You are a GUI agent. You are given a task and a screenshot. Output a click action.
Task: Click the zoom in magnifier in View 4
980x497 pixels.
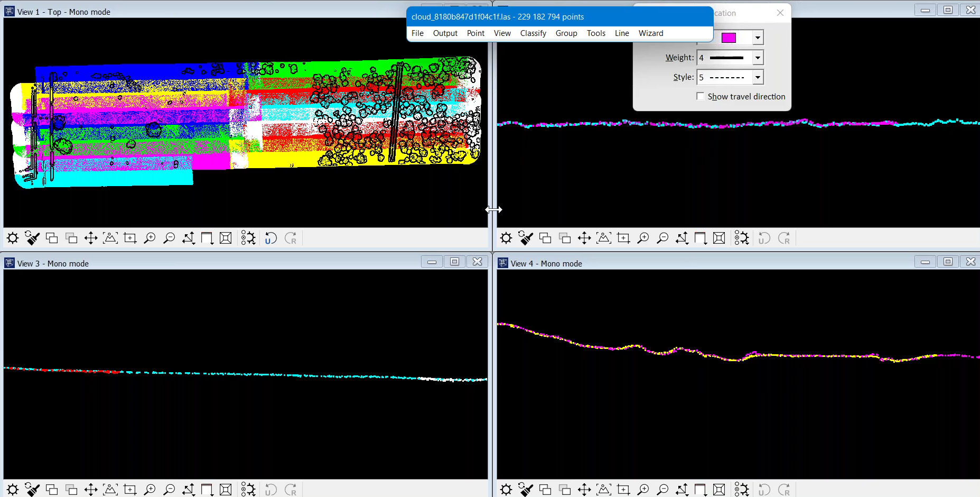point(643,490)
